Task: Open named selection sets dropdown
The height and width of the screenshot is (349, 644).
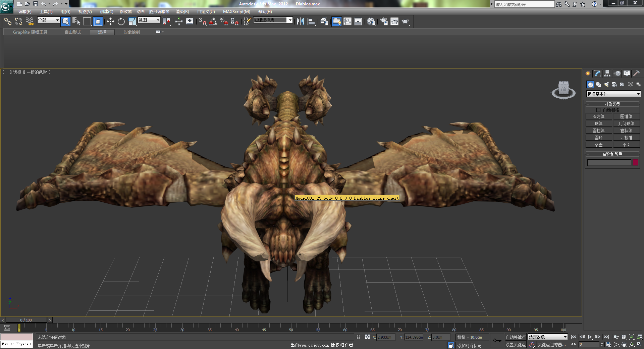Action: point(273,20)
